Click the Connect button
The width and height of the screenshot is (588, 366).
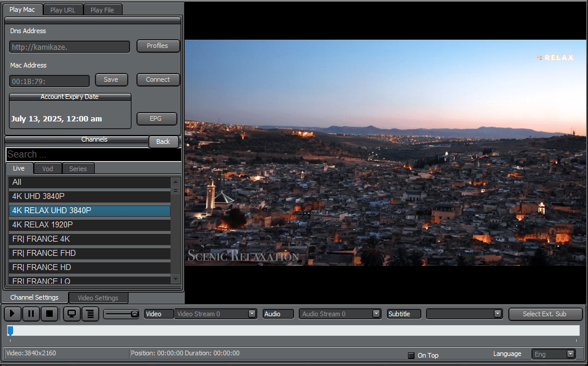tap(158, 79)
